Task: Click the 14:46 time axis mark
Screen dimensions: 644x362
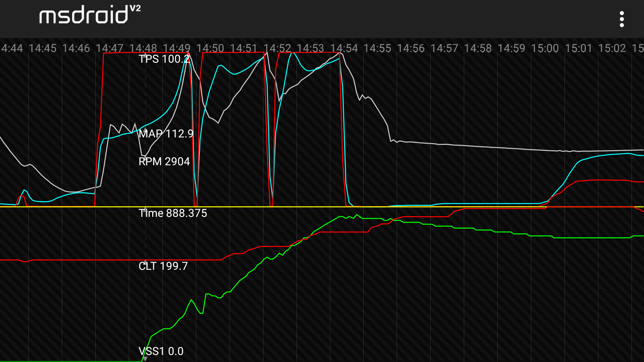Action: [x=76, y=48]
